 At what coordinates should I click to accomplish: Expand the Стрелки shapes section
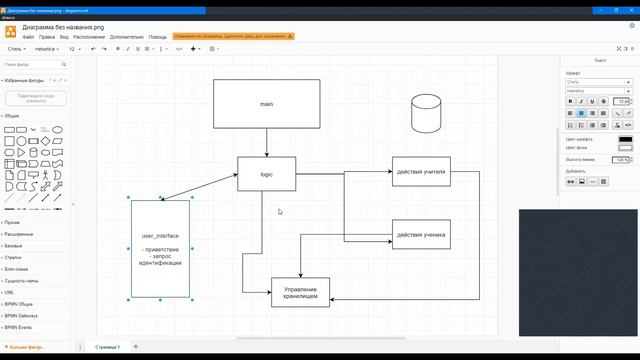[x=13, y=258]
